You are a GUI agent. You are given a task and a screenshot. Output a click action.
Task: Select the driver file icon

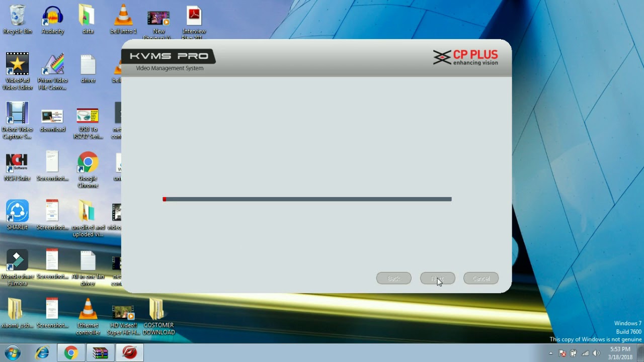click(88, 69)
